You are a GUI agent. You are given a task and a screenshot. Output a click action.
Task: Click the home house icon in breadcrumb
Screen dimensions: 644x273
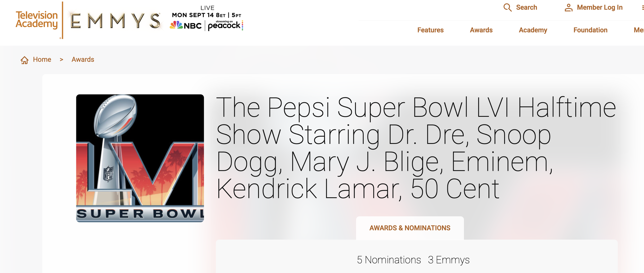[x=24, y=60]
